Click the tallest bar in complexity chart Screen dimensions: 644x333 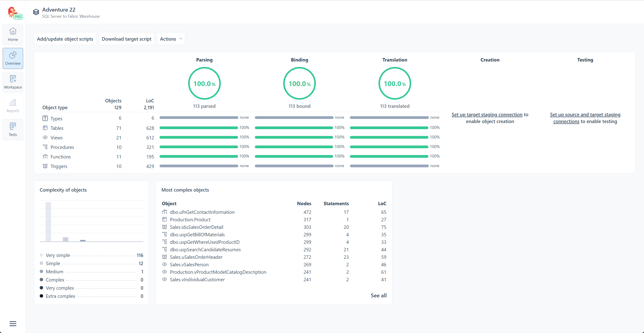click(x=48, y=222)
